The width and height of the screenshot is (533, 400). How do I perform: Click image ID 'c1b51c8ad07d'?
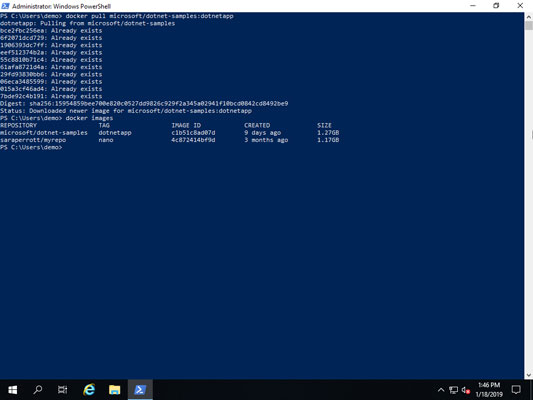pos(193,133)
